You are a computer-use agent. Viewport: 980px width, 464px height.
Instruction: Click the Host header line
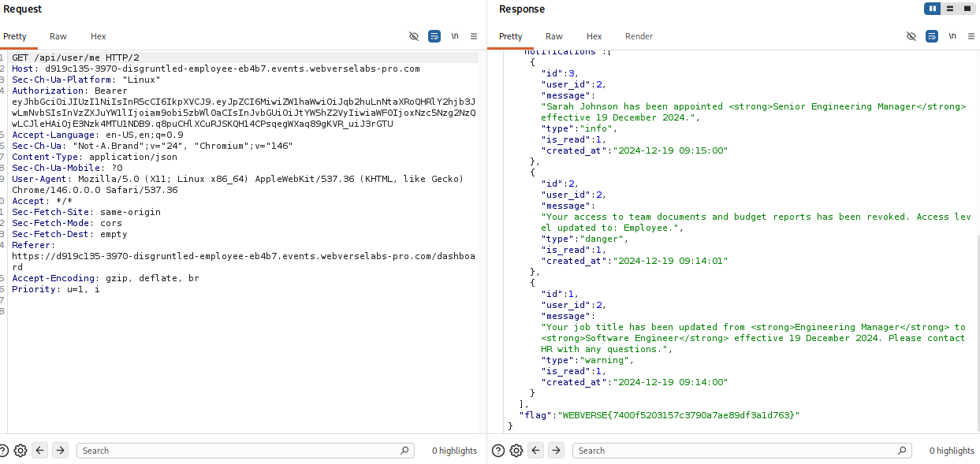pyautogui.click(x=215, y=69)
